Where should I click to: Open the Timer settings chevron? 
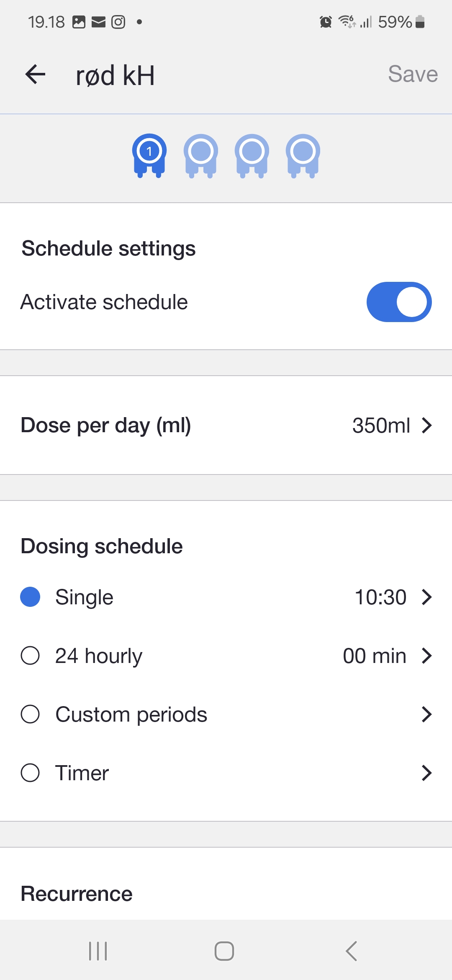(426, 773)
